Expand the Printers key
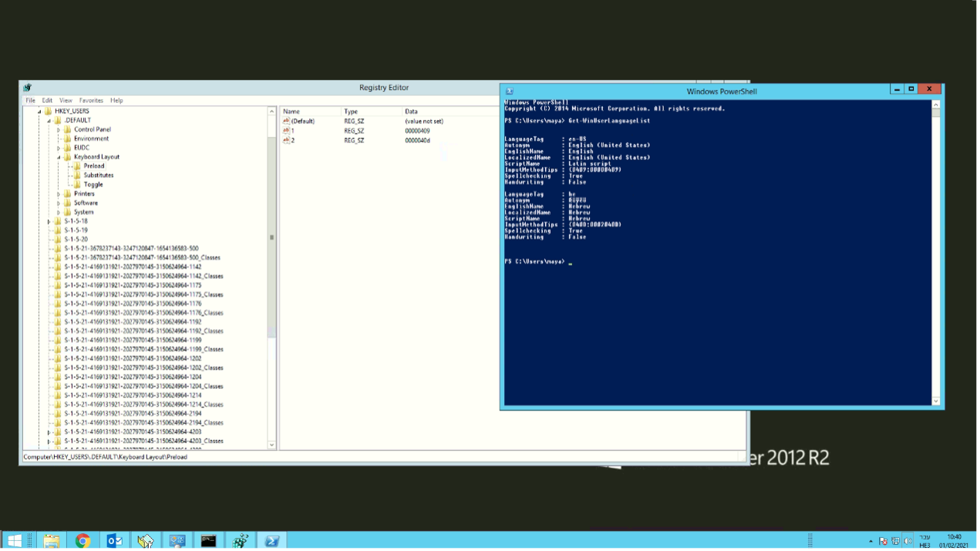 (59, 194)
